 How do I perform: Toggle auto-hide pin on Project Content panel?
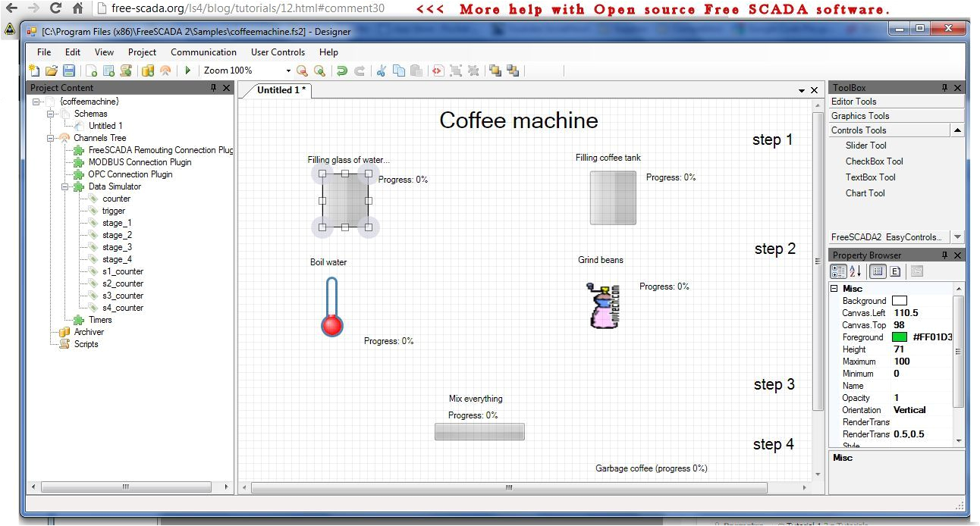pyautogui.click(x=214, y=87)
